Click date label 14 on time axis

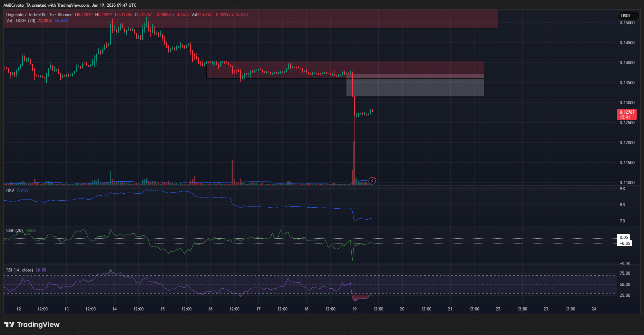point(114,309)
